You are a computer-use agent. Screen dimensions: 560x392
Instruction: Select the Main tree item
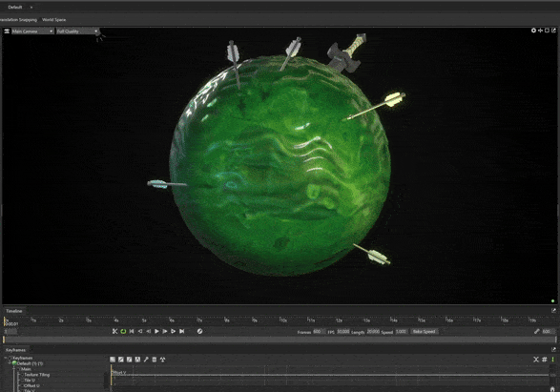pyautogui.click(x=26, y=369)
